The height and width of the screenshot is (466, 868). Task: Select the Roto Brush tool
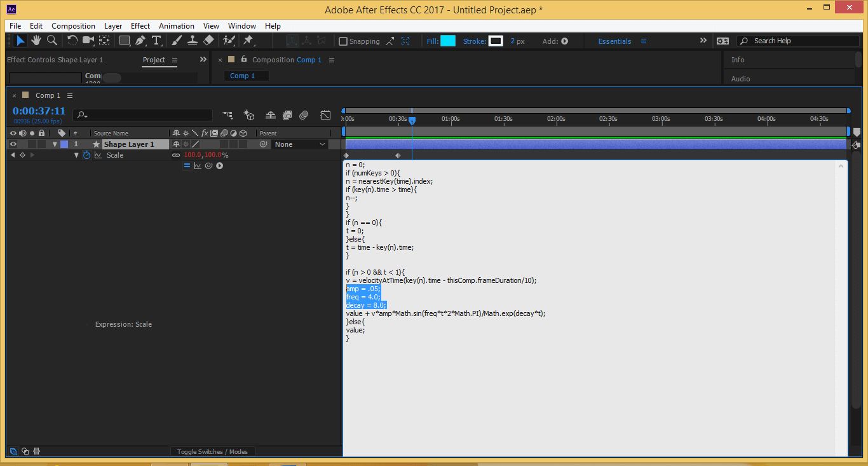229,41
